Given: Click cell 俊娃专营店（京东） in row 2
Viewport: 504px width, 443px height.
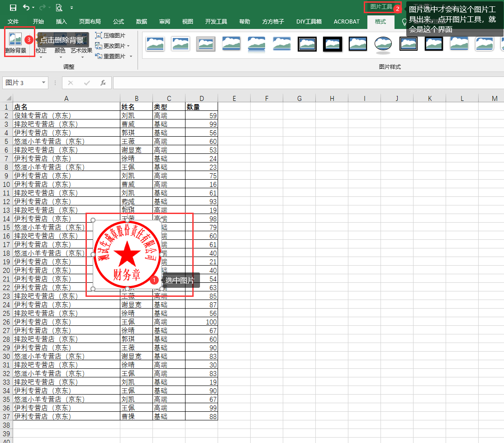Looking at the screenshot, I should (x=66, y=115).
